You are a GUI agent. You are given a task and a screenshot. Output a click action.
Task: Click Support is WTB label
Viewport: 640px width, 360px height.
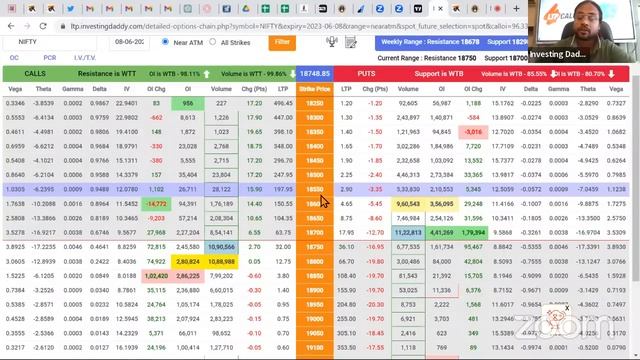439,74
